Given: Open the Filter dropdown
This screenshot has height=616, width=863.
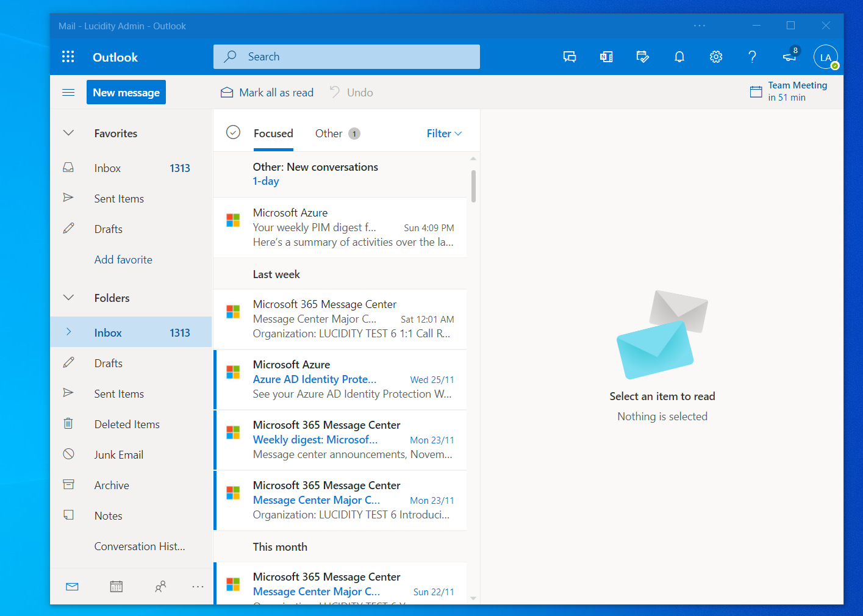Looking at the screenshot, I should point(443,133).
